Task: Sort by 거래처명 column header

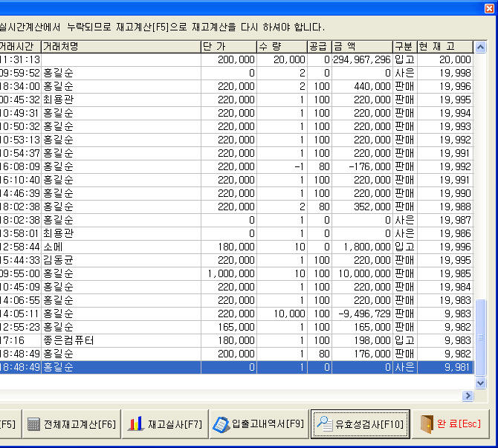Action: tap(120, 47)
